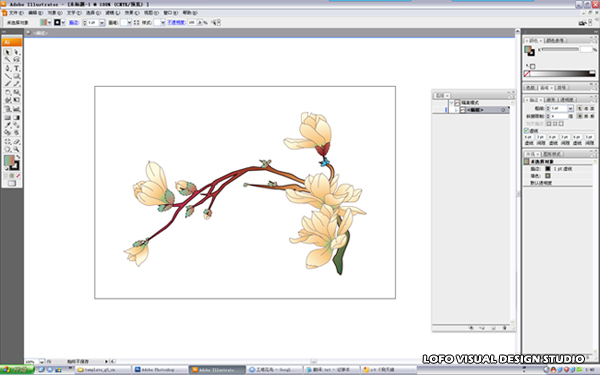Expand the group sublayer triangle in Layers panel
The image size is (600, 375).
456,110
